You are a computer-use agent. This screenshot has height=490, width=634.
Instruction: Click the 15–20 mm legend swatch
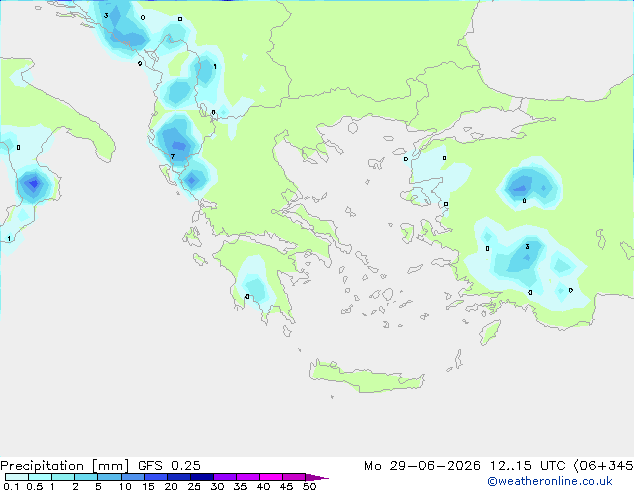pos(156,477)
